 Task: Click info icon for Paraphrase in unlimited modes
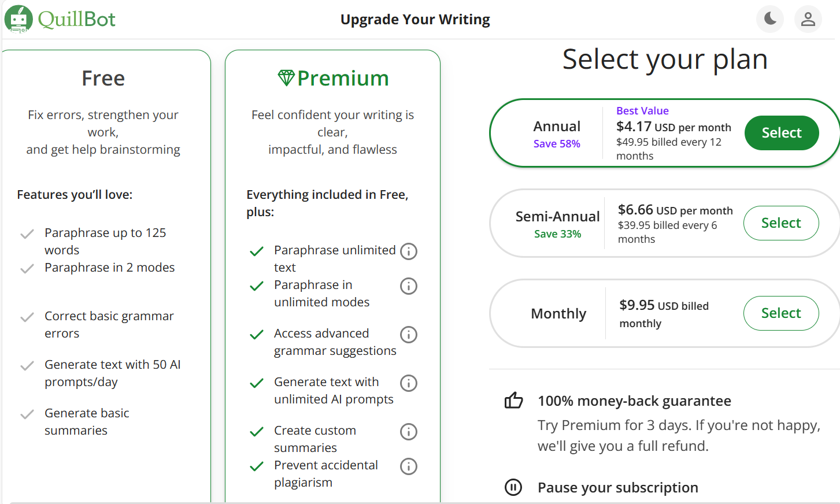point(409,286)
